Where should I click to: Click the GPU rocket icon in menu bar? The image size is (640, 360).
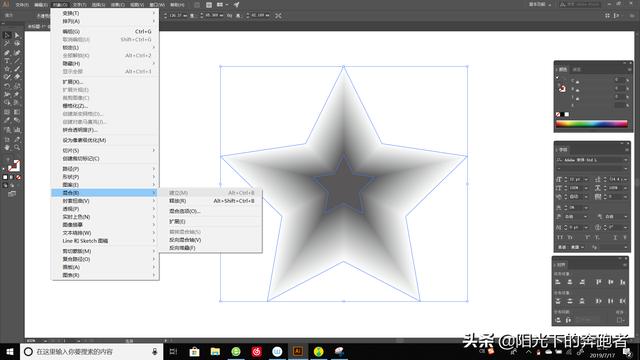236,5
